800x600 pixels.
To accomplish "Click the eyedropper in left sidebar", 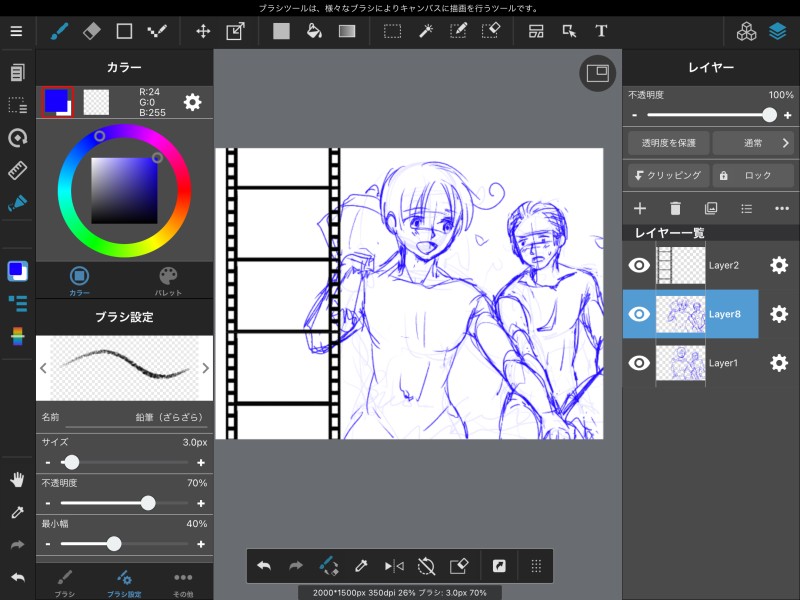I will (17, 512).
